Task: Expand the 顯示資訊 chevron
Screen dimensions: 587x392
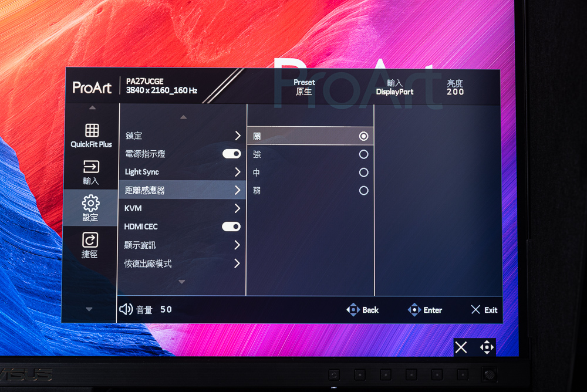Action: (x=237, y=245)
